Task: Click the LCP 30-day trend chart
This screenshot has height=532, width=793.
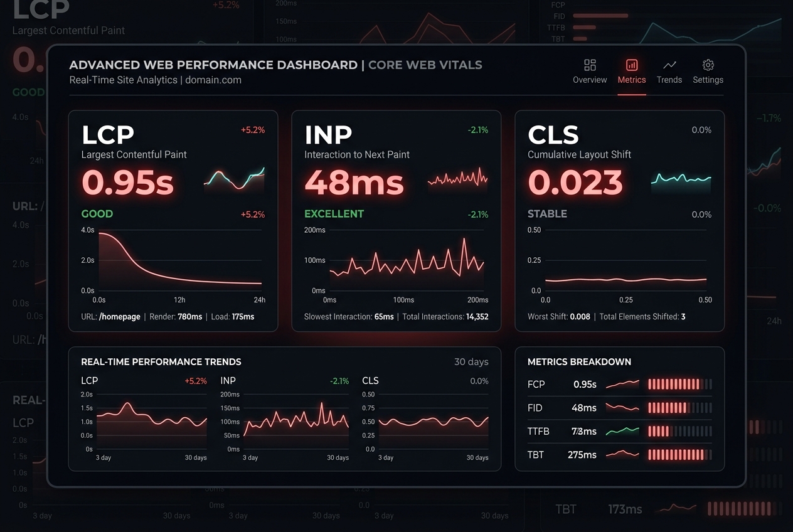Action: coord(151,422)
